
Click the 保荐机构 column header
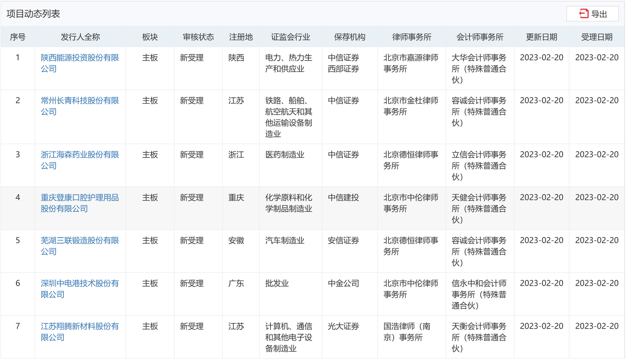(x=350, y=37)
